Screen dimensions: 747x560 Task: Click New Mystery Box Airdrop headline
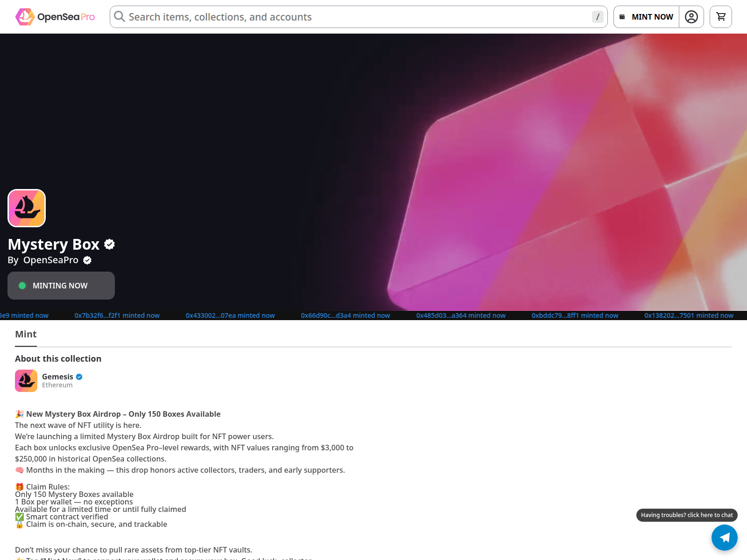pos(123,414)
